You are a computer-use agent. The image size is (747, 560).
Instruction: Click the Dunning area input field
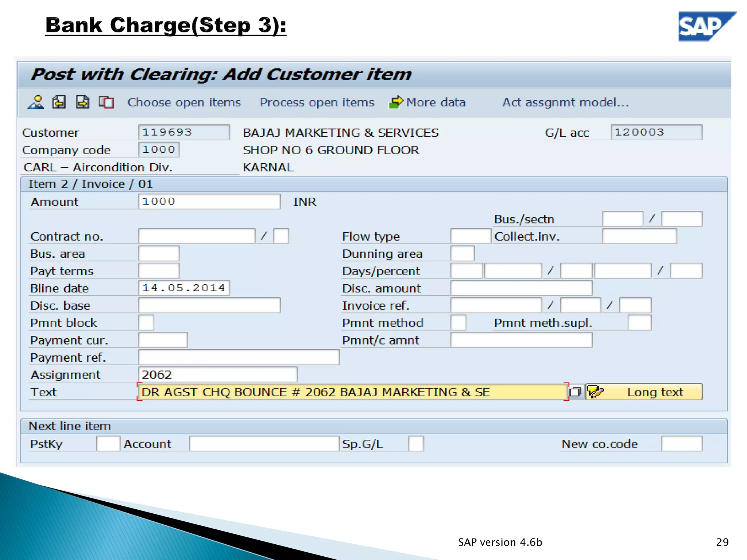click(462, 253)
